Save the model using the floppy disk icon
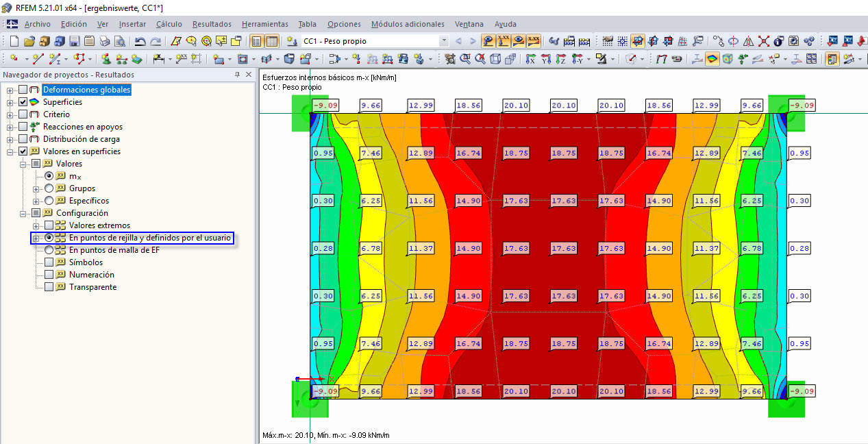The image size is (868, 444). point(74,41)
